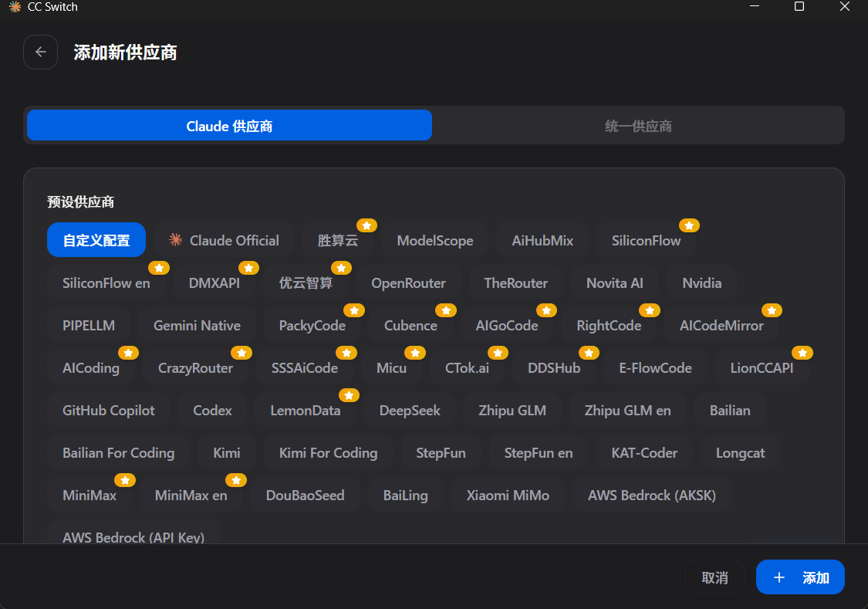
Task: Click the star badge on 优云智算
Action: coord(341,268)
